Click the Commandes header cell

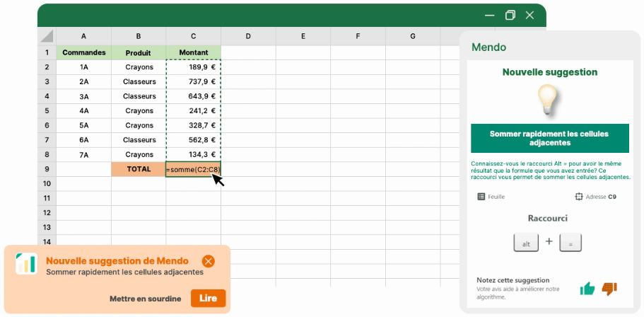(84, 52)
